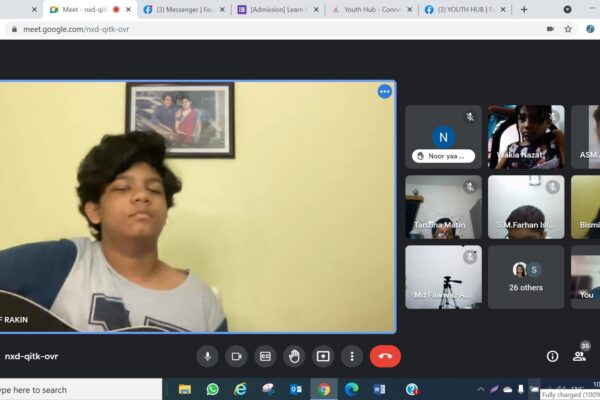Bookmark this page with the star icon

coord(568,29)
